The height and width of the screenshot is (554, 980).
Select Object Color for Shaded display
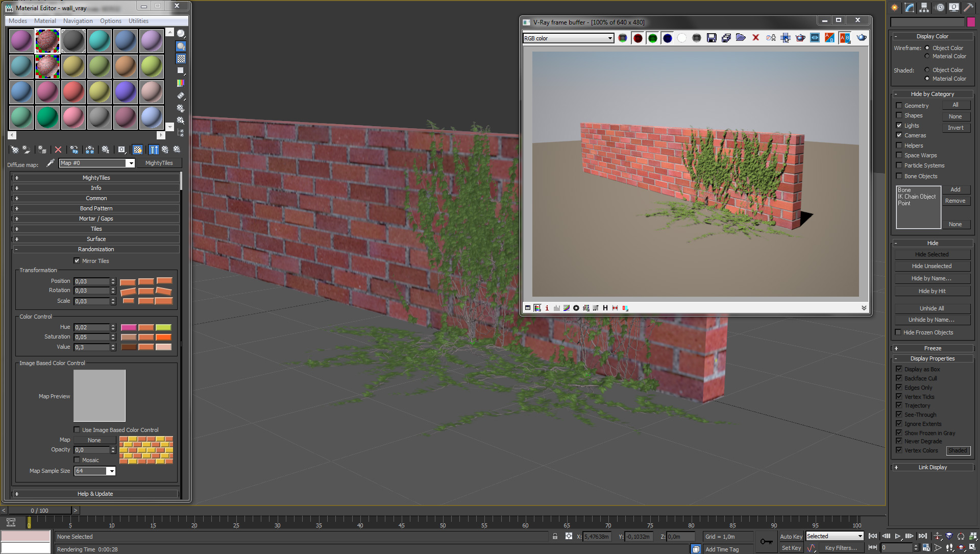(927, 70)
